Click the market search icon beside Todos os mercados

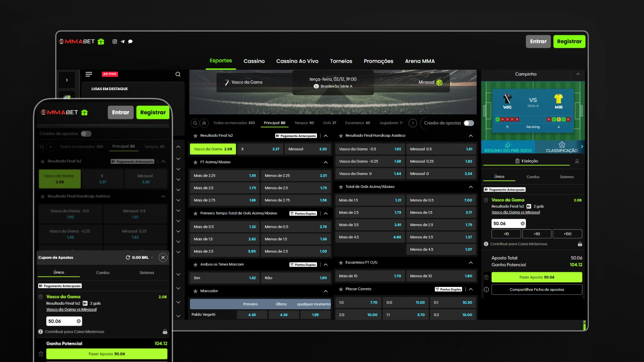tap(195, 123)
